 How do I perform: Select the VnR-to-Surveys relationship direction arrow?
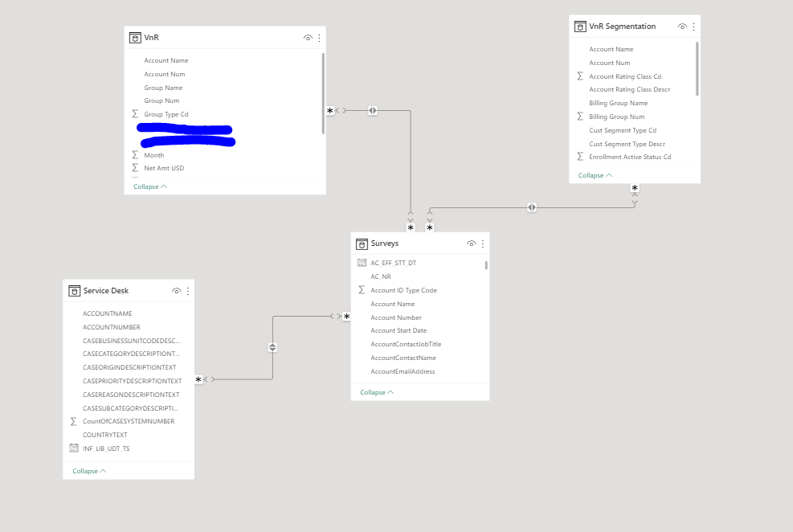point(373,110)
